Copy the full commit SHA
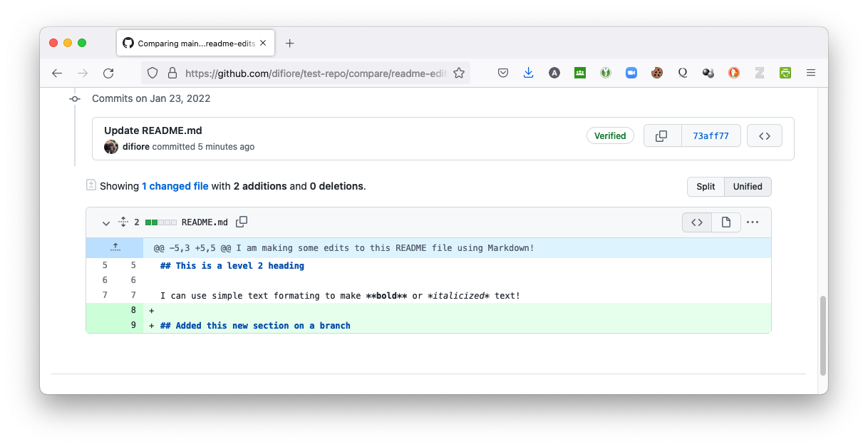 click(661, 135)
